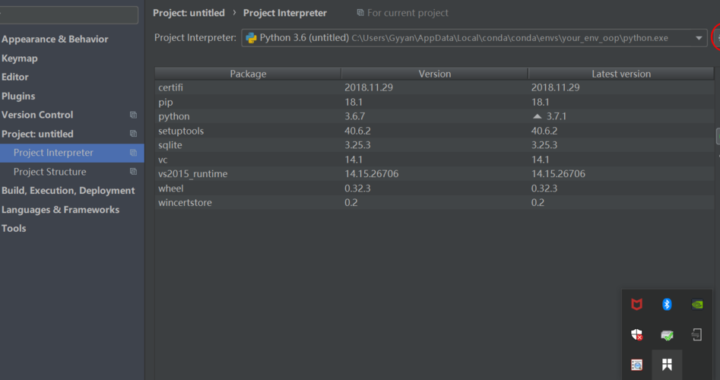
Task: Click sqlite Version cell 3.25.3
Action: (357, 145)
